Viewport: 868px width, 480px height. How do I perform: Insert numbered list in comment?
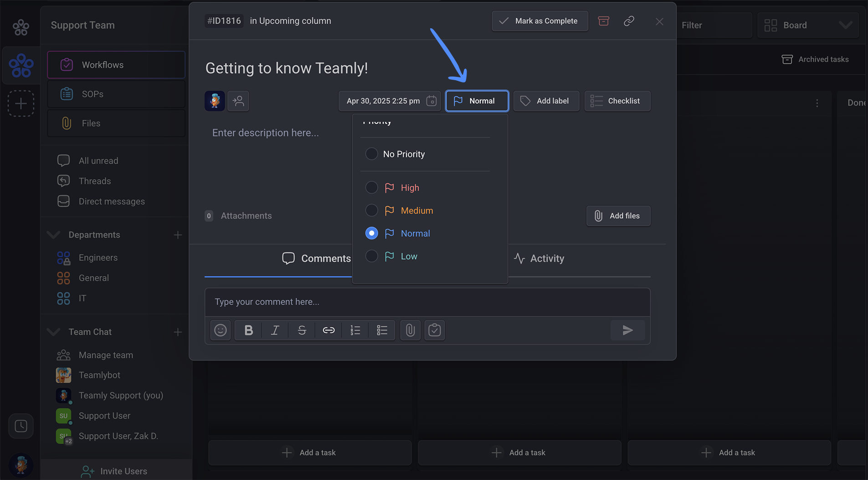[x=355, y=330]
